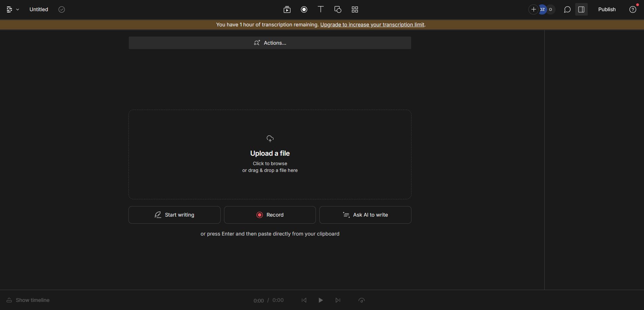
Task: Expand the main menu dropdown chevron
Action: (x=18, y=9)
